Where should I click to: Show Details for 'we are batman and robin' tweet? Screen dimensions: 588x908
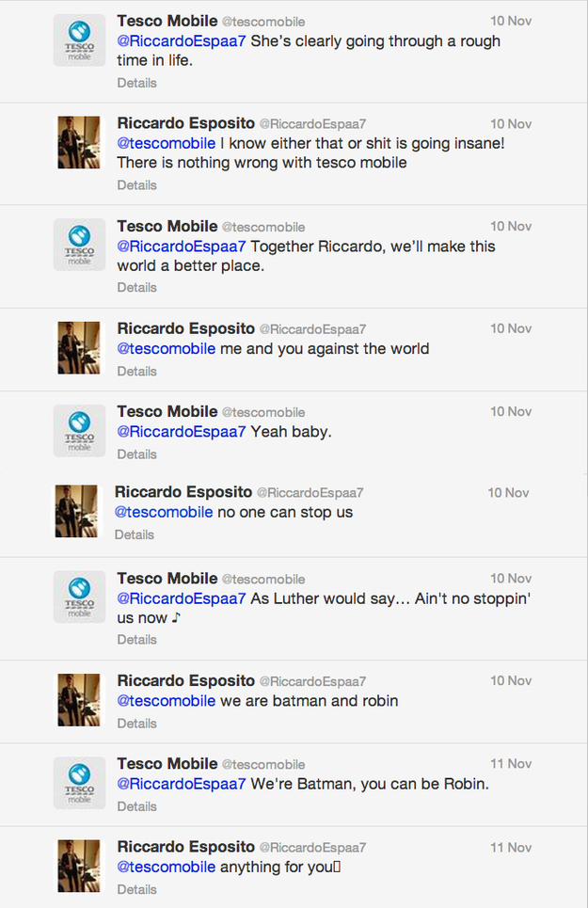point(136,724)
